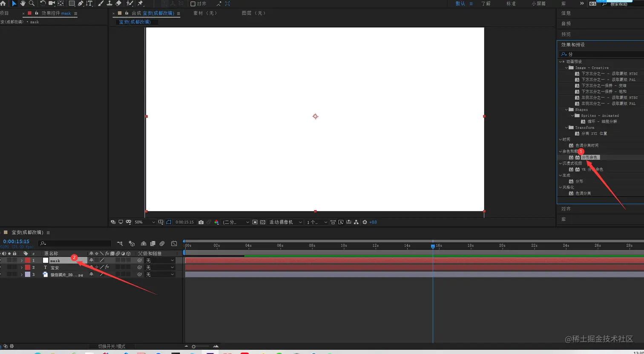This screenshot has width=644, height=354.
Task: Select the Rotation tool
Action: [43, 3]
